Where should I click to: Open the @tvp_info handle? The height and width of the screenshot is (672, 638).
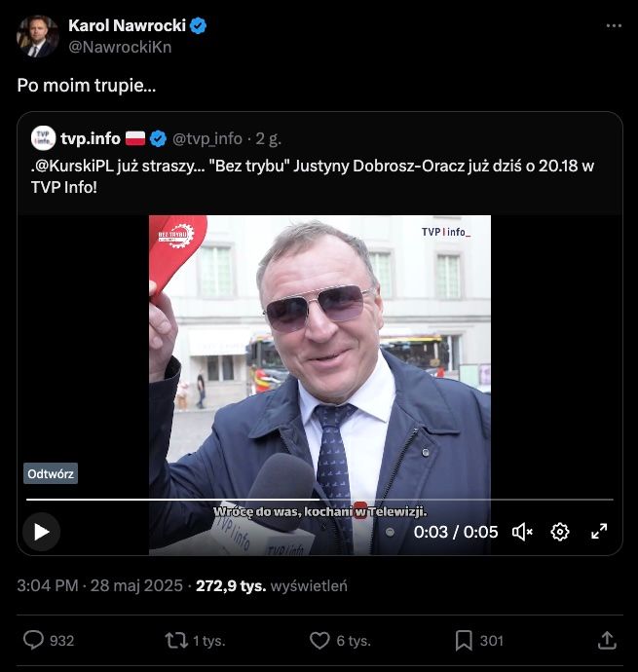click(208, 138)
